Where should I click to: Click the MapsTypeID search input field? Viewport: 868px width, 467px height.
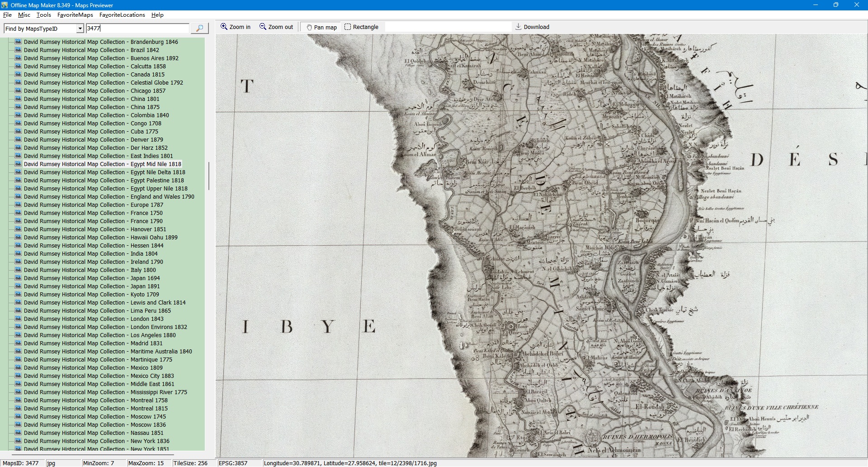pos(137,29)
